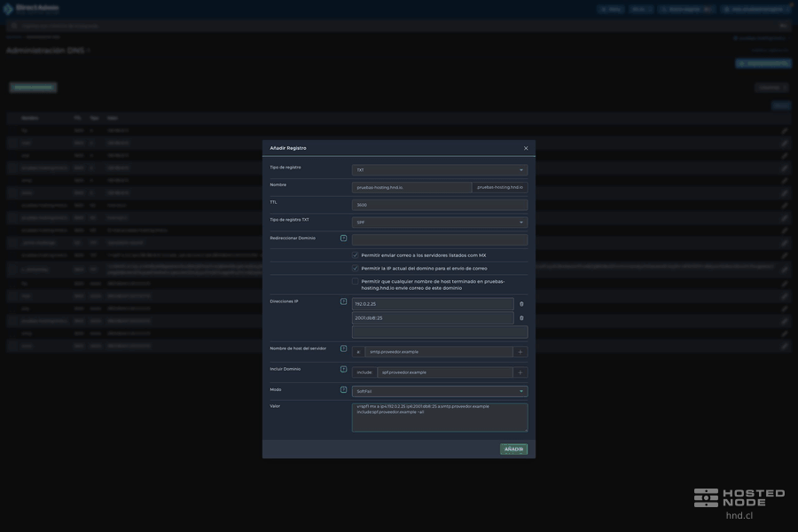This screenshot has width=798, height=532.
Task: Check allow any hostname ending in domain
Action: coord(356,282)
